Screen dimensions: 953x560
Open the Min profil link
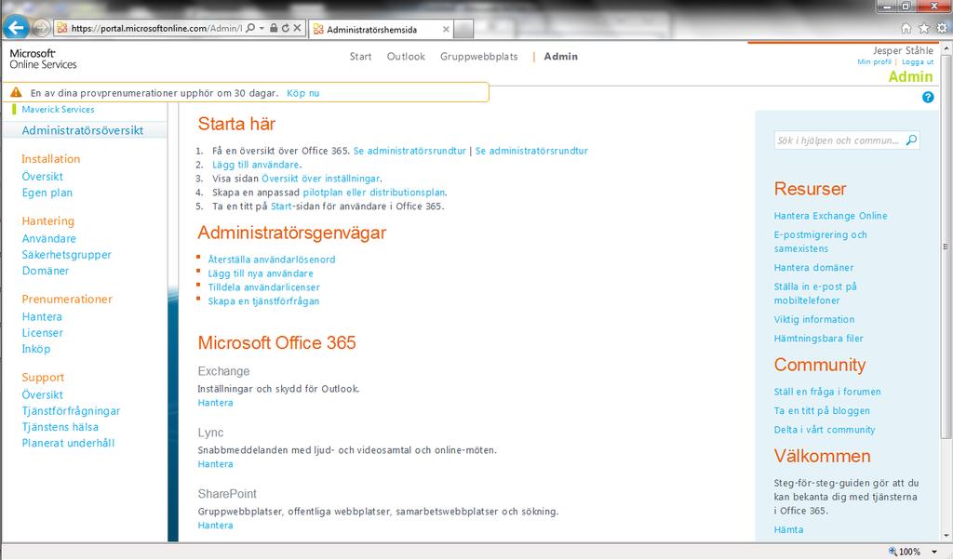click(x=874, y=62)
